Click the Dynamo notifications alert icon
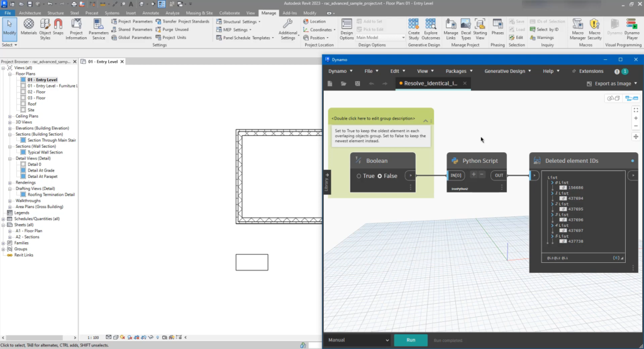Screen dimensions: 644x349 coord(617,72)
